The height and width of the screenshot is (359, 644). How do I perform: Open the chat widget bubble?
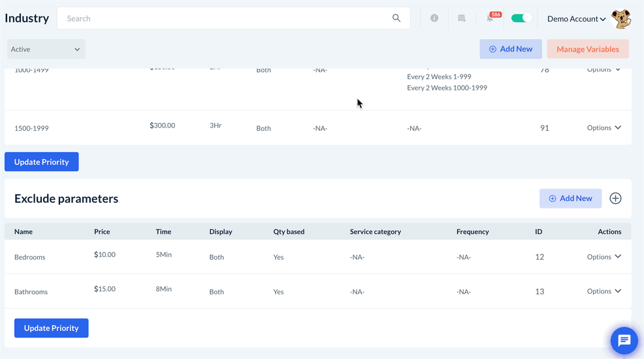(624, 341)
